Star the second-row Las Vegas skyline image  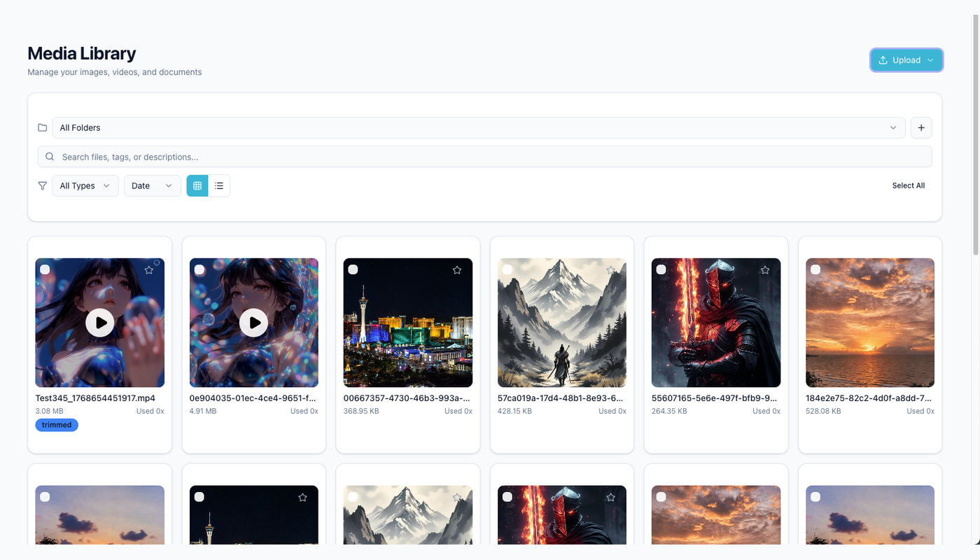pyautogui.click(x=303, y=497)
